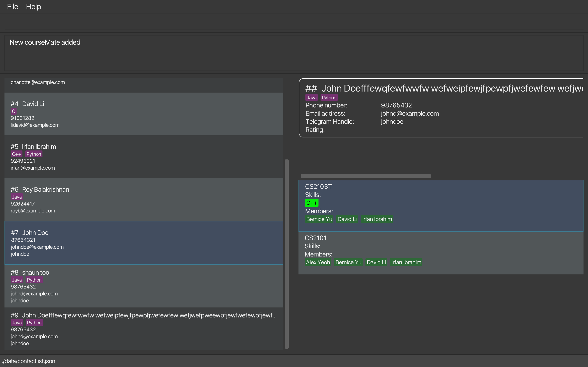
Task: Open the Help menu
Action: (33, 7)
